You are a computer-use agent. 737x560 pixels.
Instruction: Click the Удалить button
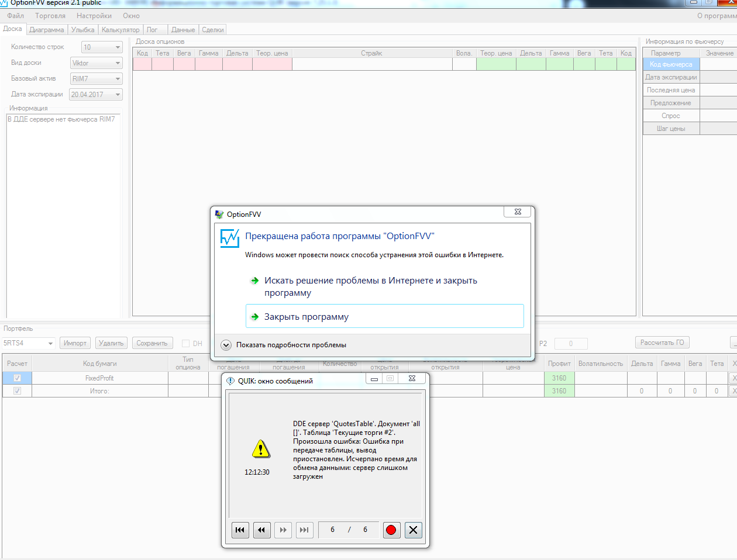[111, 343]
